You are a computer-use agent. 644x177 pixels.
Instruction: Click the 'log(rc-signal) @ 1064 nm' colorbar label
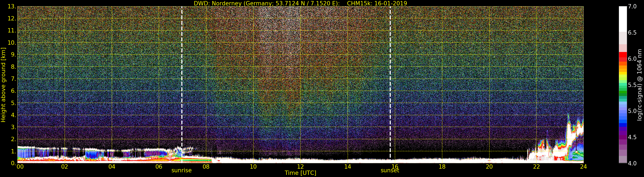pyautogui.click(x=640, y=85)
